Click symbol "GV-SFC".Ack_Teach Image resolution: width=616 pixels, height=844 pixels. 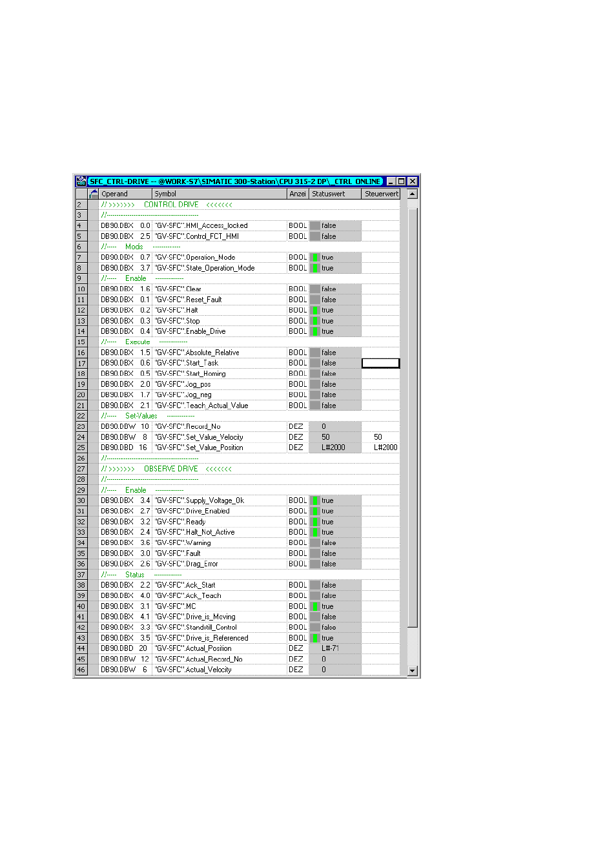(x=188, y=595)
